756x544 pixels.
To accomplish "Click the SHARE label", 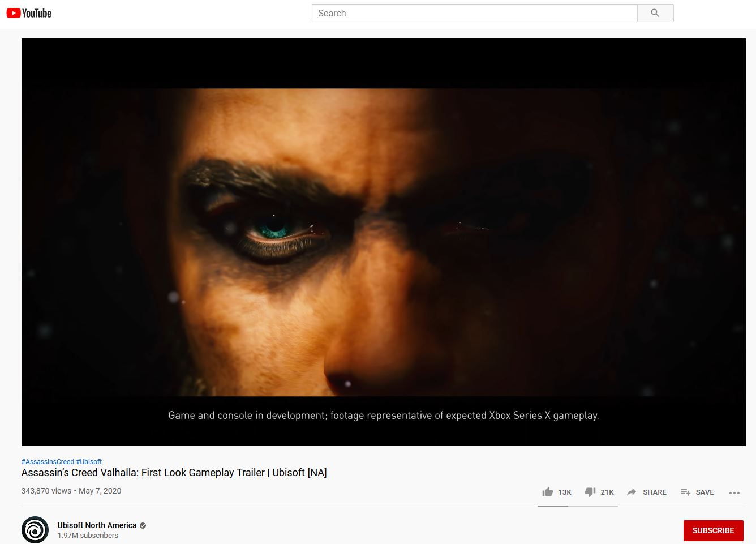I will pyautogui.click(x=655, y=492).
